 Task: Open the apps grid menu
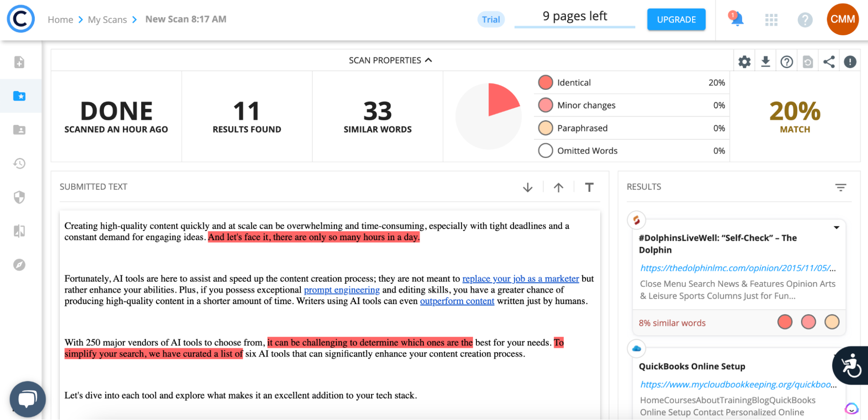point(771,20)
